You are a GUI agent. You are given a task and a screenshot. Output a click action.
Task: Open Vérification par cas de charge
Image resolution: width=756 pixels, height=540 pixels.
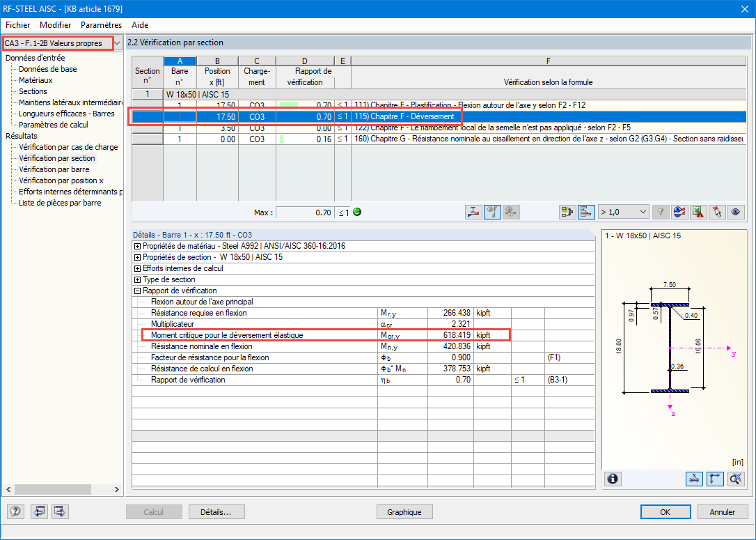(x=68, y=147)
